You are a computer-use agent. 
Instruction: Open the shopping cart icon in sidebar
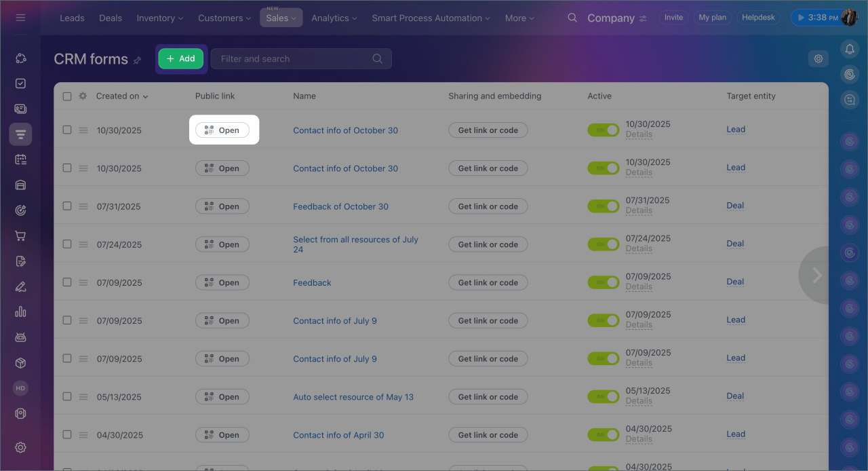tap(20, 236)
